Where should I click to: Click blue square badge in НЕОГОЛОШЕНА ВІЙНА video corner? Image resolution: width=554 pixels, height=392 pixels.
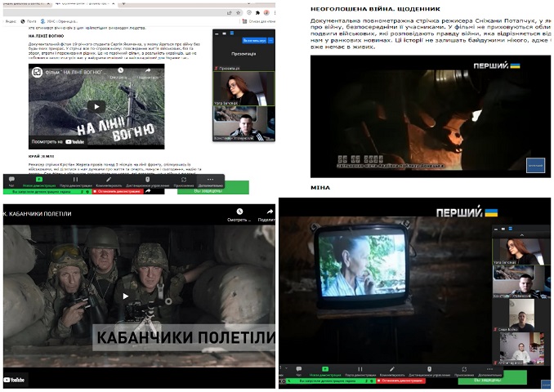click(x=535, y=165)
